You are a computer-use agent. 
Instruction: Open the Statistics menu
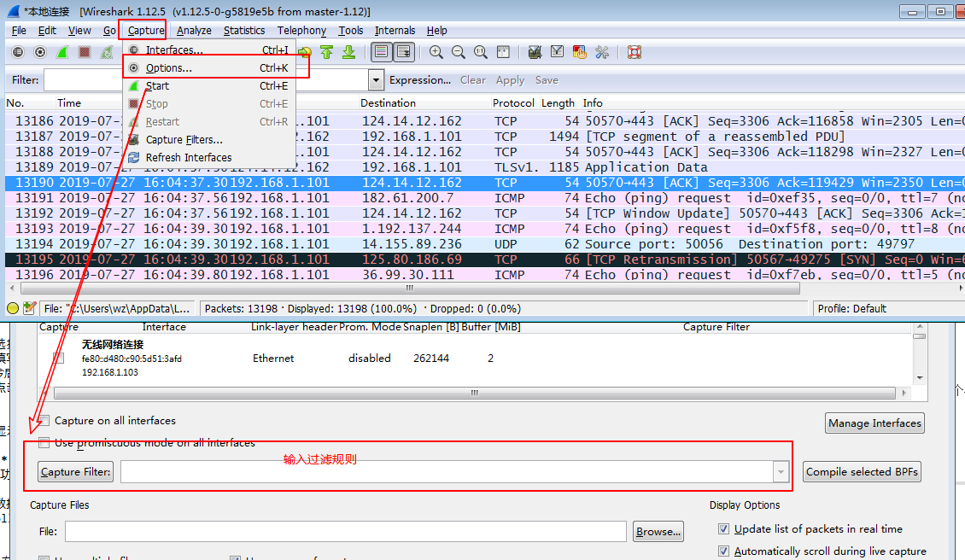243,30
